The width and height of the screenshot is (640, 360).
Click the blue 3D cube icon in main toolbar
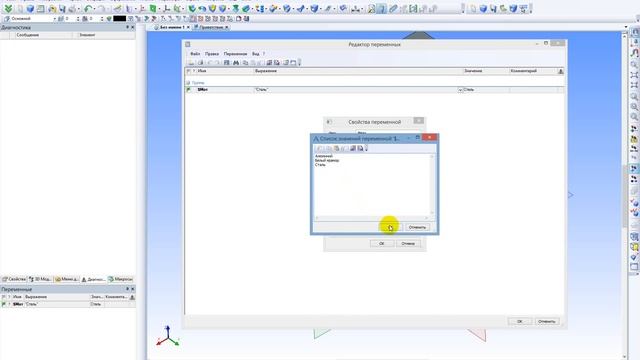(30, 8)
